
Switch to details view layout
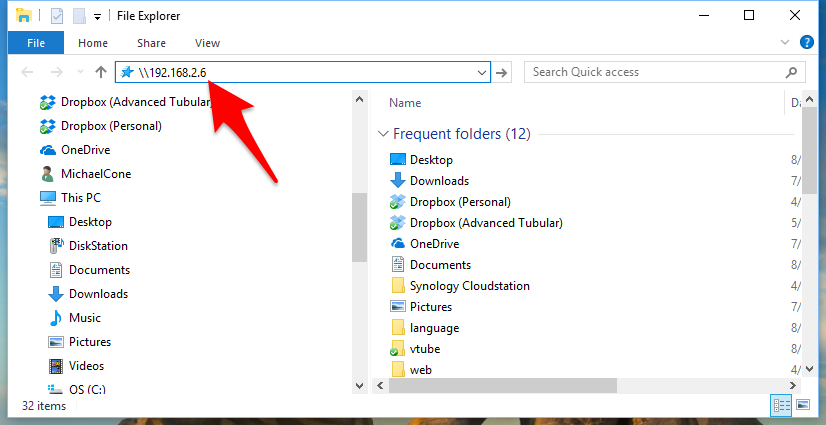[781, 405]
